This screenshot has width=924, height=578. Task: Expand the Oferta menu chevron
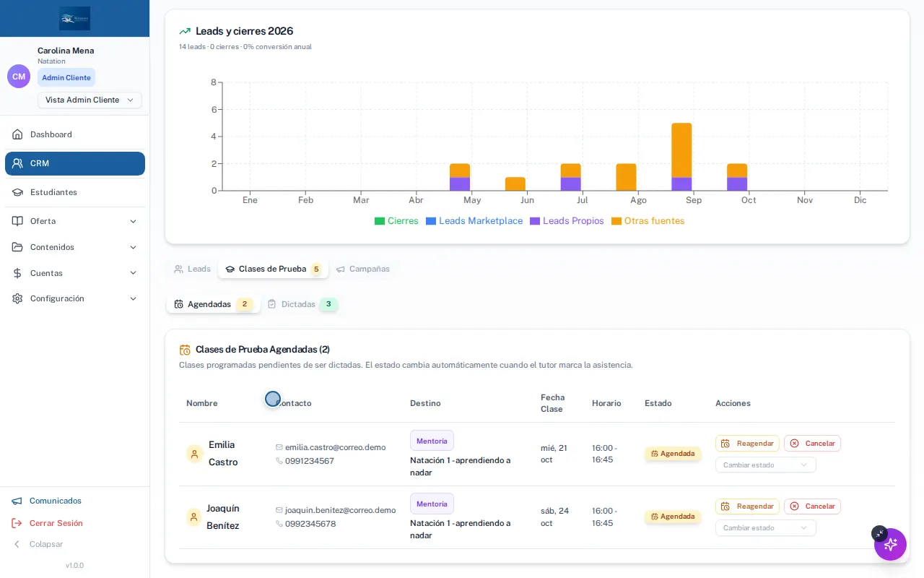[133, 221]
